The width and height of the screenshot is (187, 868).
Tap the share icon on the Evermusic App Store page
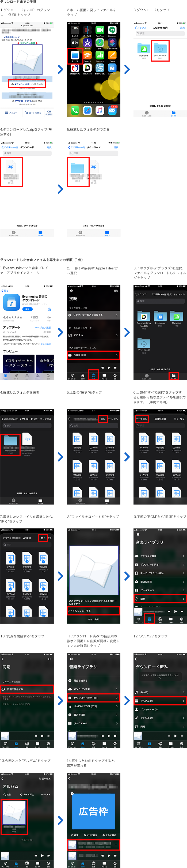point(49,309)
